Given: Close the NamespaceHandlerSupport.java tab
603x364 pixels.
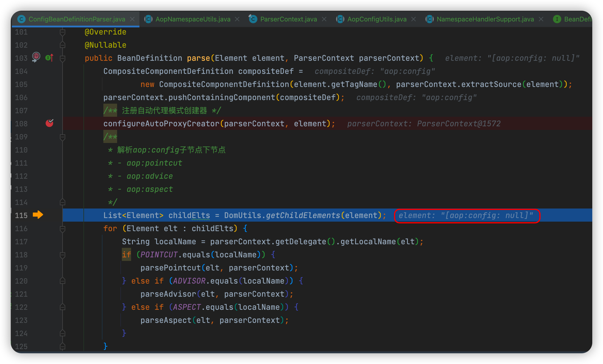Looking at the screenshot, I should [x=541, y=19].
